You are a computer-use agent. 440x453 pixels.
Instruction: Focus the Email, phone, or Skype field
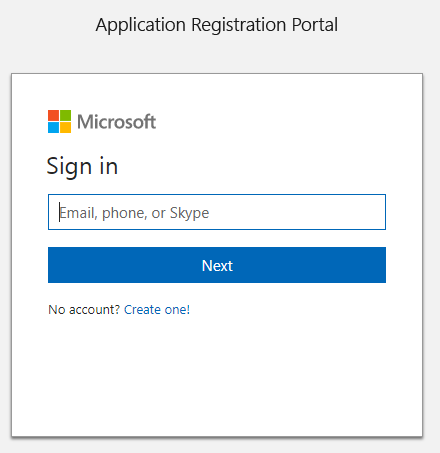pyautogui.click(x=217, y=212)
